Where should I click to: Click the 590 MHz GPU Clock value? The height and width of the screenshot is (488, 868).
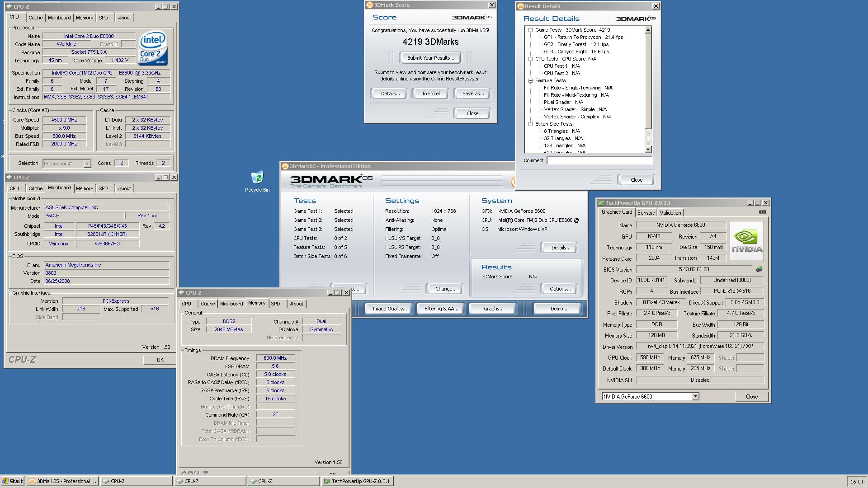tap(650, 357)
